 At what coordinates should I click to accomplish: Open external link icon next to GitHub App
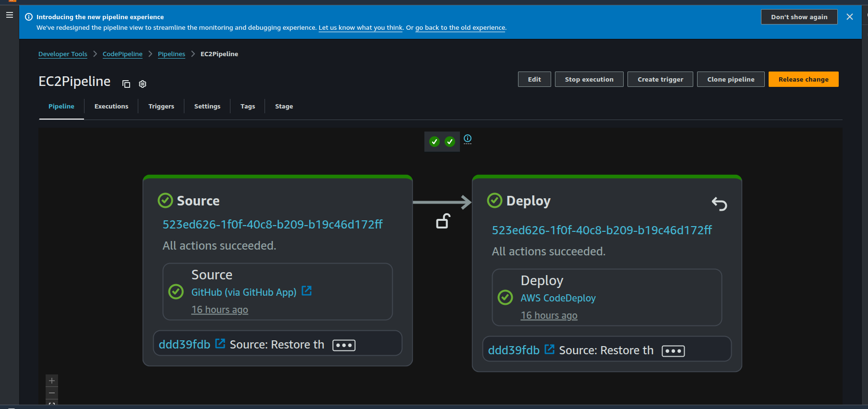[307, 291]
